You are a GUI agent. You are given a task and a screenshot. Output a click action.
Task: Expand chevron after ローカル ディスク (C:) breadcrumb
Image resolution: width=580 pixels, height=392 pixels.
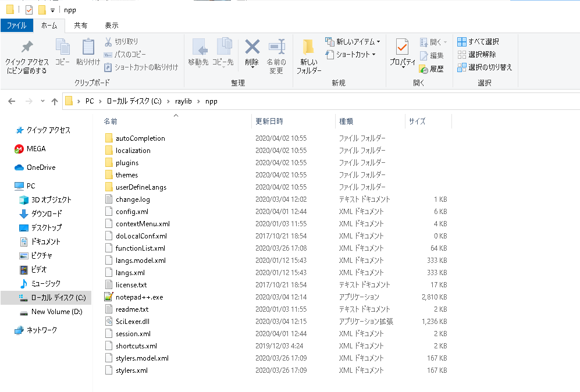pos(168,101)
